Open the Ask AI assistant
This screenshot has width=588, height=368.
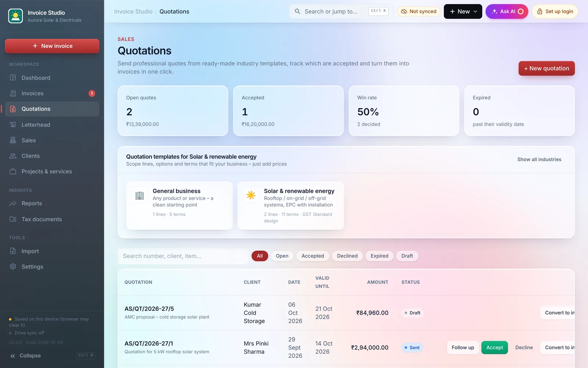(x=507, y=11)
